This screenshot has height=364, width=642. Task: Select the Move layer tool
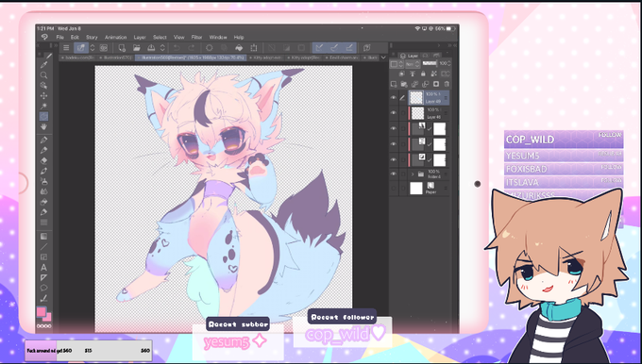pyautogui.click(x=43, y=95)
